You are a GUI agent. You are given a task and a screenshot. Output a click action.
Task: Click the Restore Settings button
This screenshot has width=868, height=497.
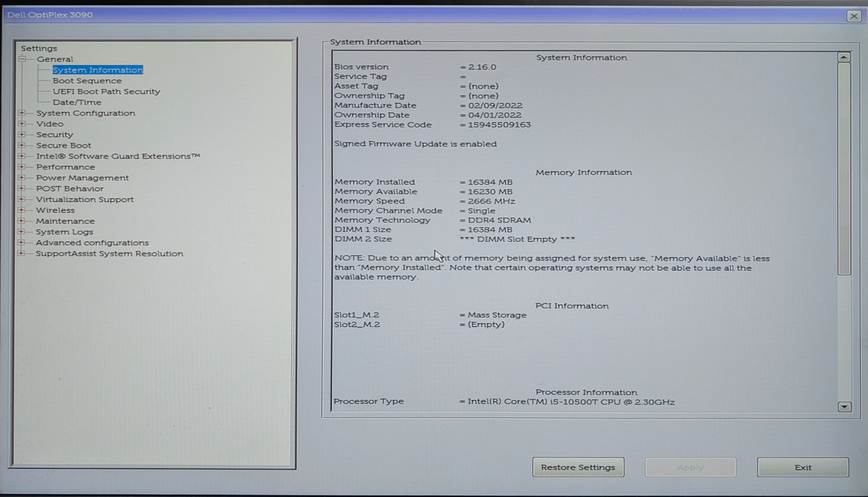pos(578,467)
